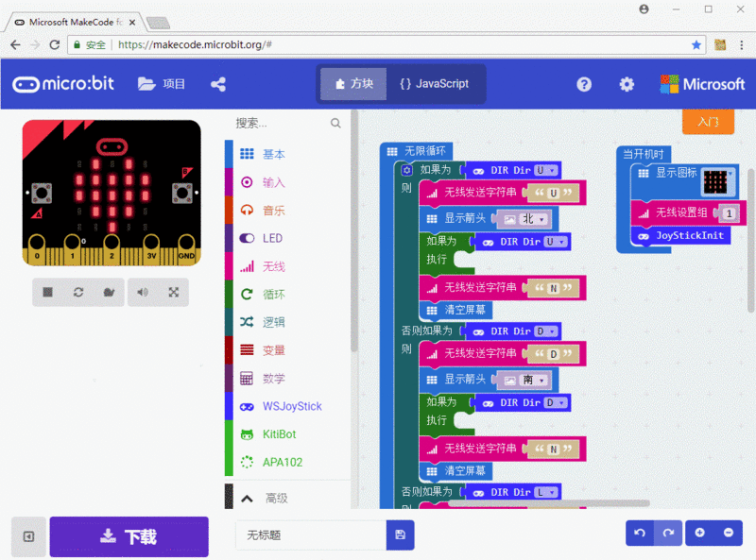Click the browser extension icon
The width and height of the screenshot is (756, 560).
(720, 44)
